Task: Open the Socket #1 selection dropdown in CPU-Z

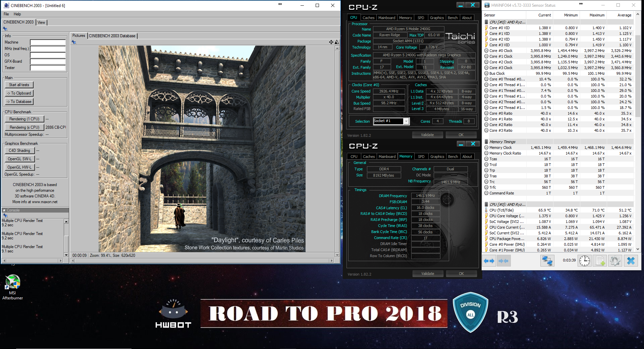Action: [x=406, y=121]
